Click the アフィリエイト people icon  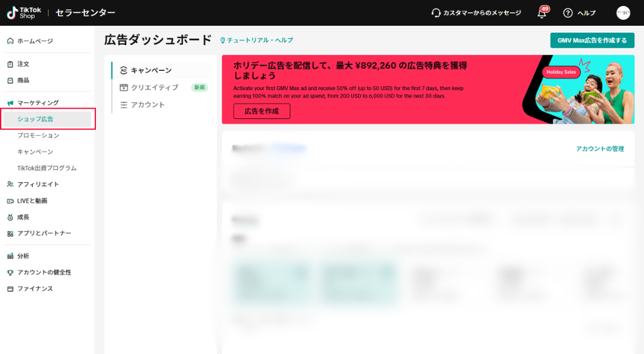[10, 184]
